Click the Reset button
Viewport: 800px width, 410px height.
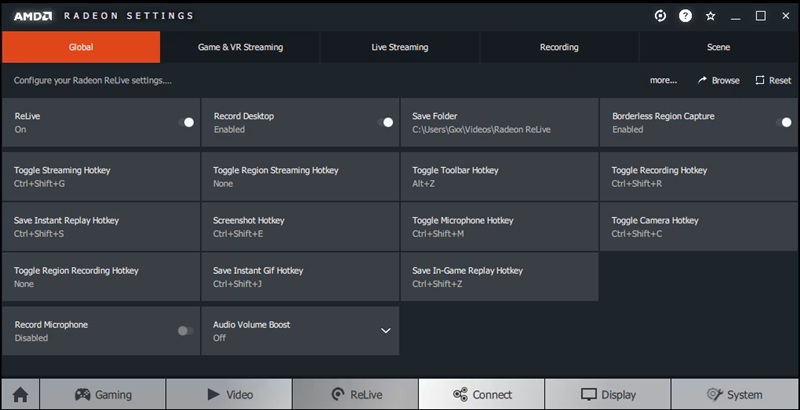(x=773, y=80)
